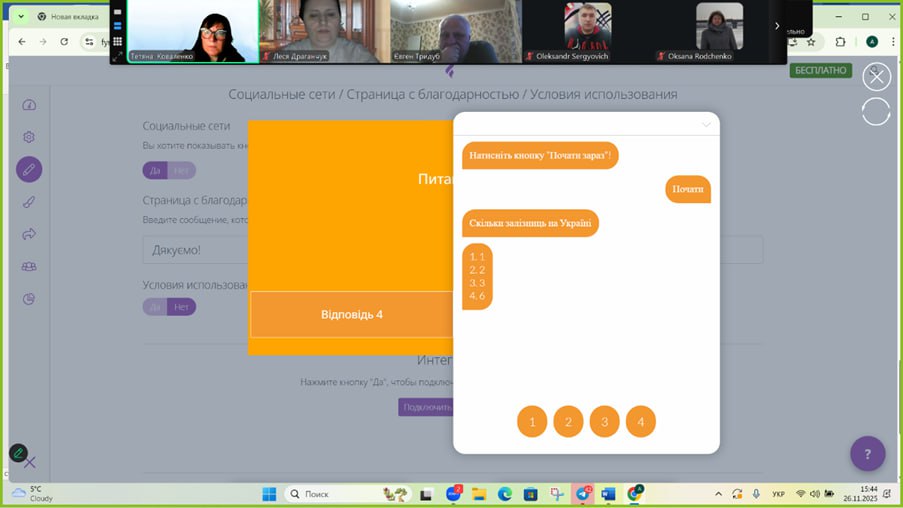Open the pie chart statistics icon
The width and height of the screenshot is (903, 508).
(x=29, y=298)
